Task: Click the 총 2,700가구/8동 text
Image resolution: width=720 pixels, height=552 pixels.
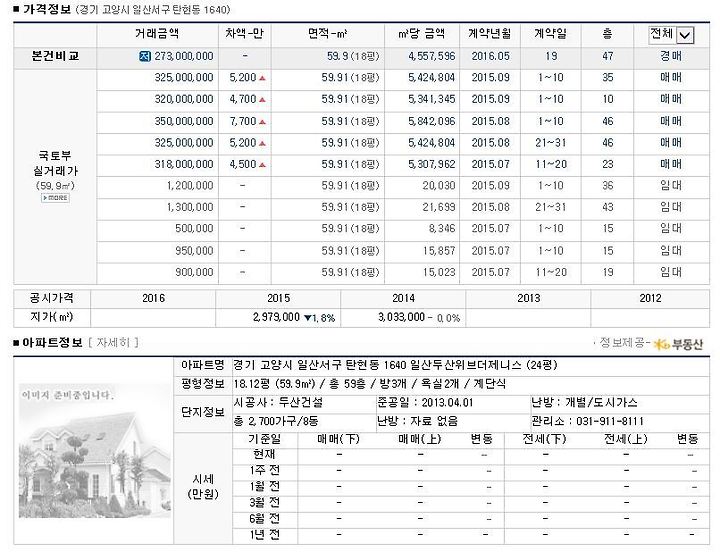Action: (276, 421)
